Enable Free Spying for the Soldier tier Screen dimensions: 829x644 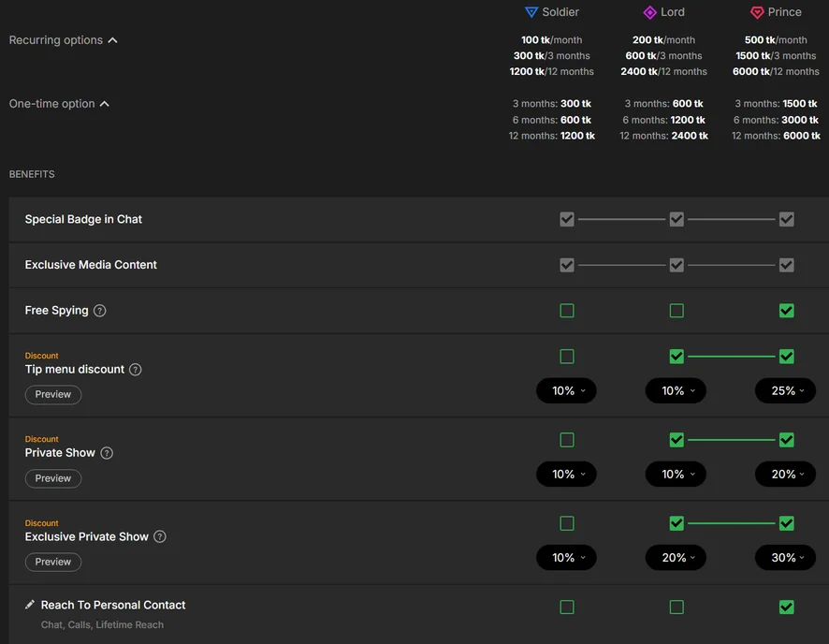[567, 311]
